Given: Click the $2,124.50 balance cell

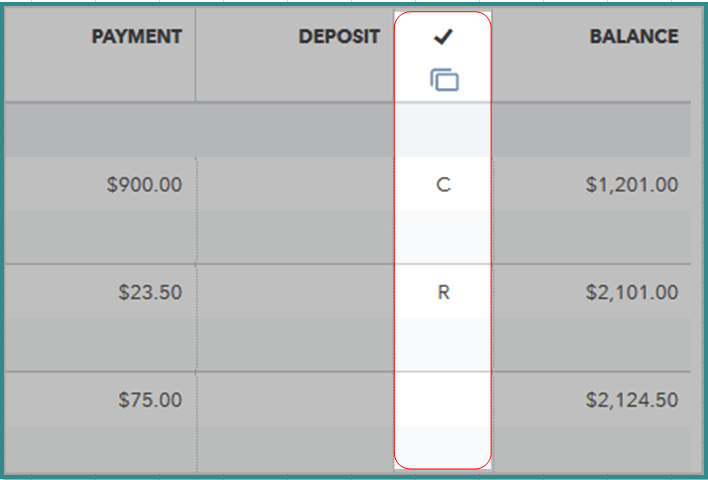Looking at the screenshot, I should coord(632,400).
